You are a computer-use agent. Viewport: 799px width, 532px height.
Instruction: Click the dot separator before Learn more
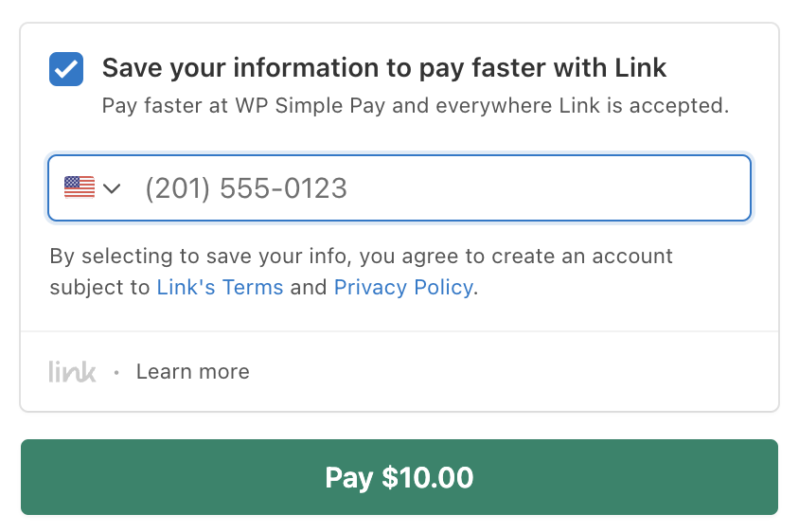click(116, 373)
